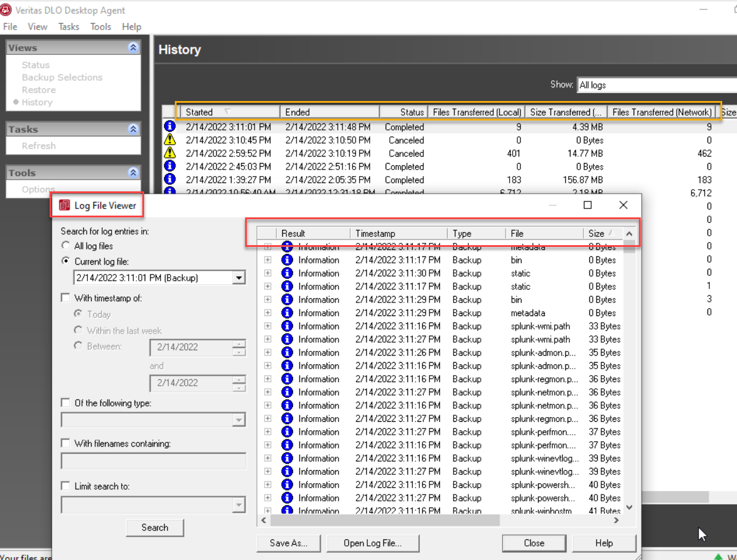
Task: Click the up arrow on the first date stepper
Action: [x=240, y=344]
